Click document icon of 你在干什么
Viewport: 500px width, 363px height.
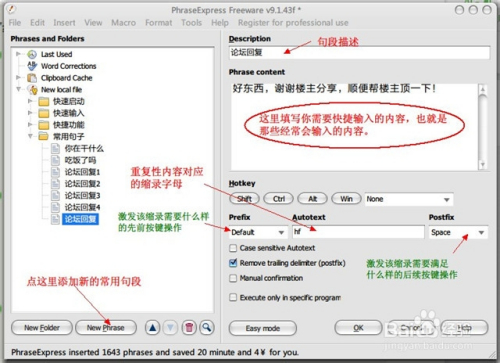[55, 148]
